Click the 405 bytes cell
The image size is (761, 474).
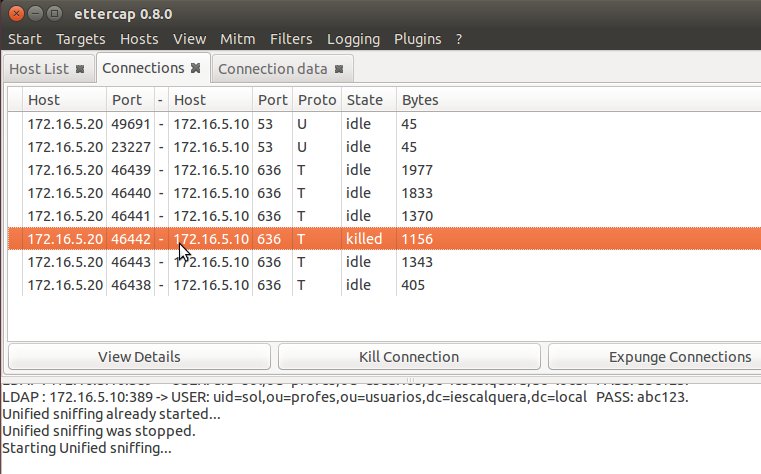[413, 285]
